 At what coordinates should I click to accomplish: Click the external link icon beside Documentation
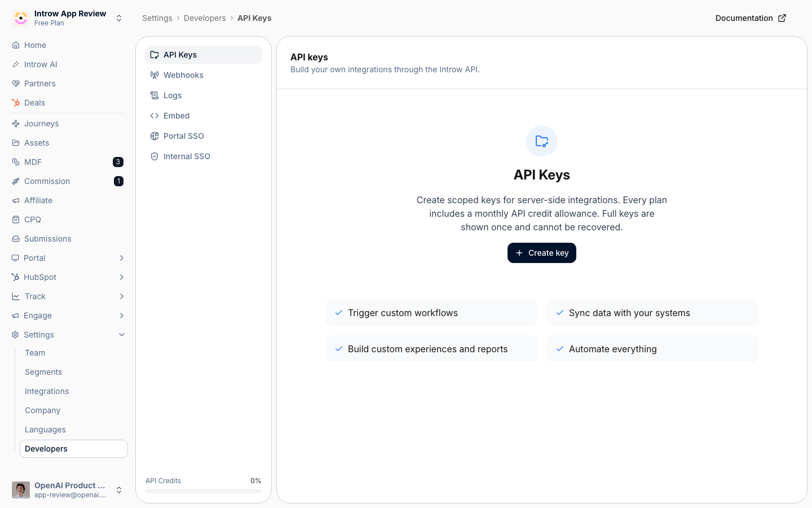pyautogui.click(x=782, y=18)
